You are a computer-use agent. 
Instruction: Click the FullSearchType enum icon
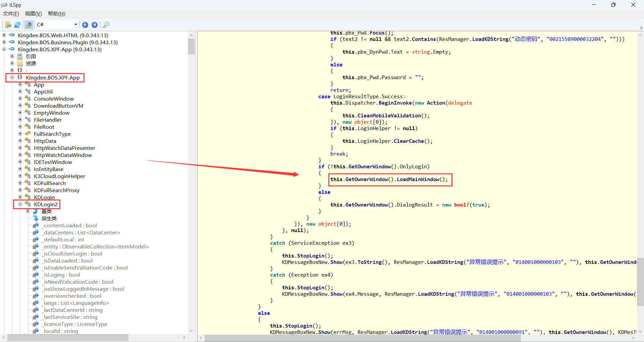(x=28, y=134)
